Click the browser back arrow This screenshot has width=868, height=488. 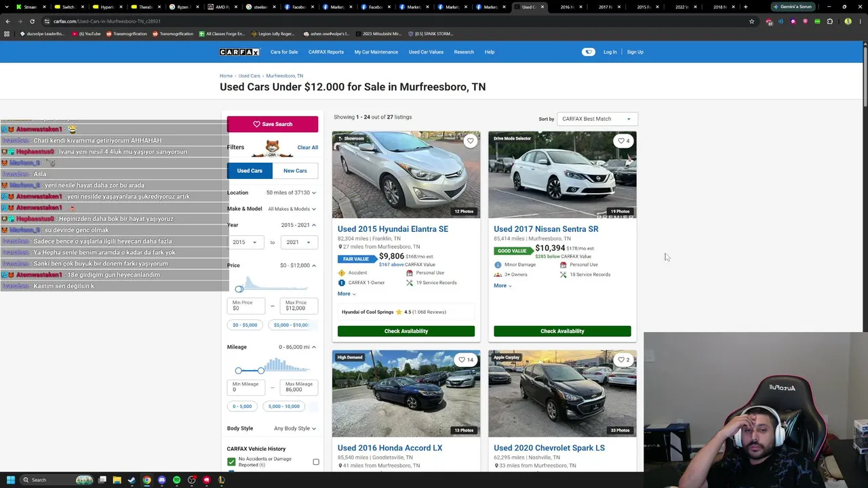pos(7,21)
